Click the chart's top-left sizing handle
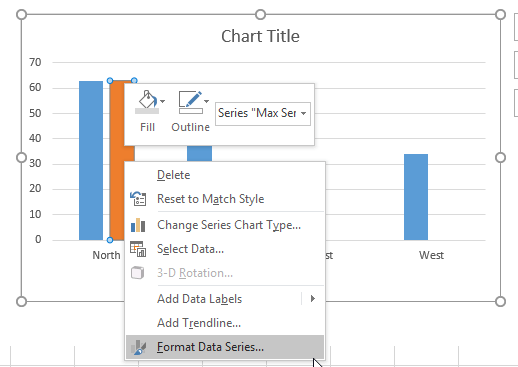518x367 pixels. point(21,15)
